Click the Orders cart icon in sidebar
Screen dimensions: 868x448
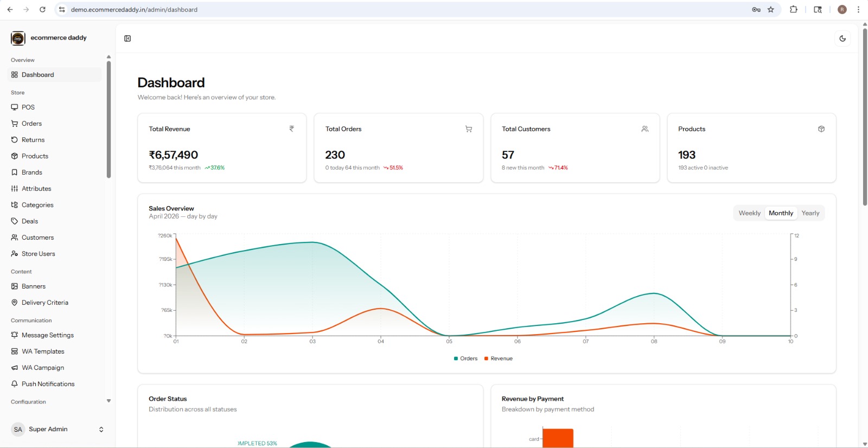click(x=15, y=124)
